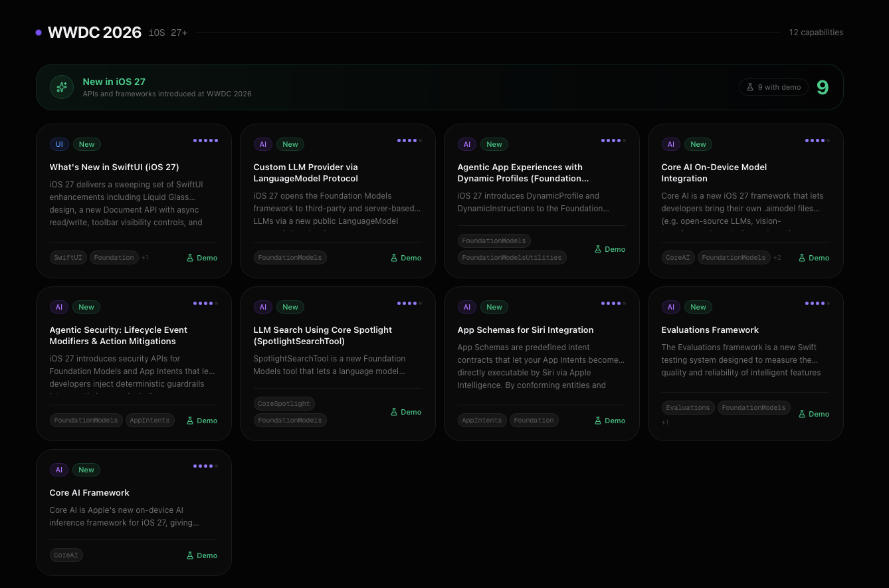Click the rating dots on What's New in SwiftUI card

[x=205, y=140]
